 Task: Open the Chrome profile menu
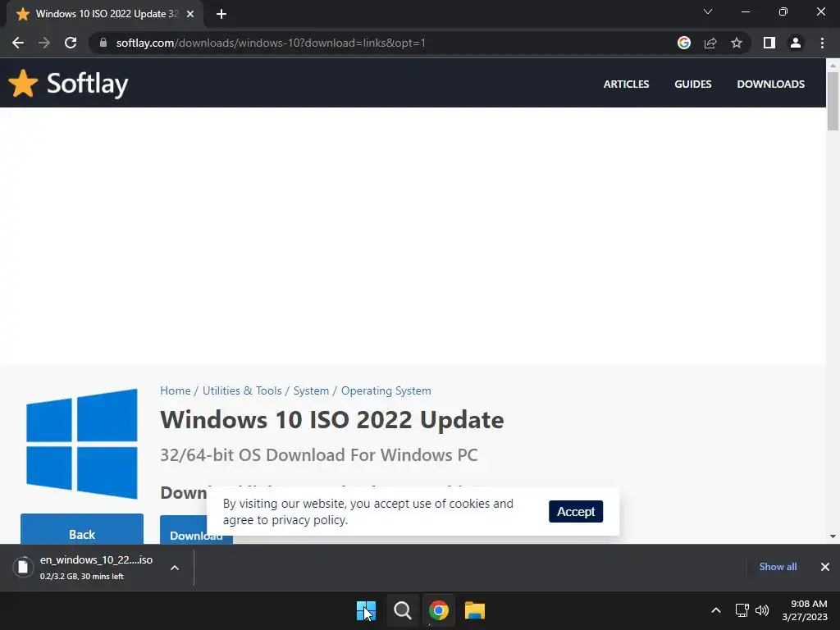click(x=796, y=43)
